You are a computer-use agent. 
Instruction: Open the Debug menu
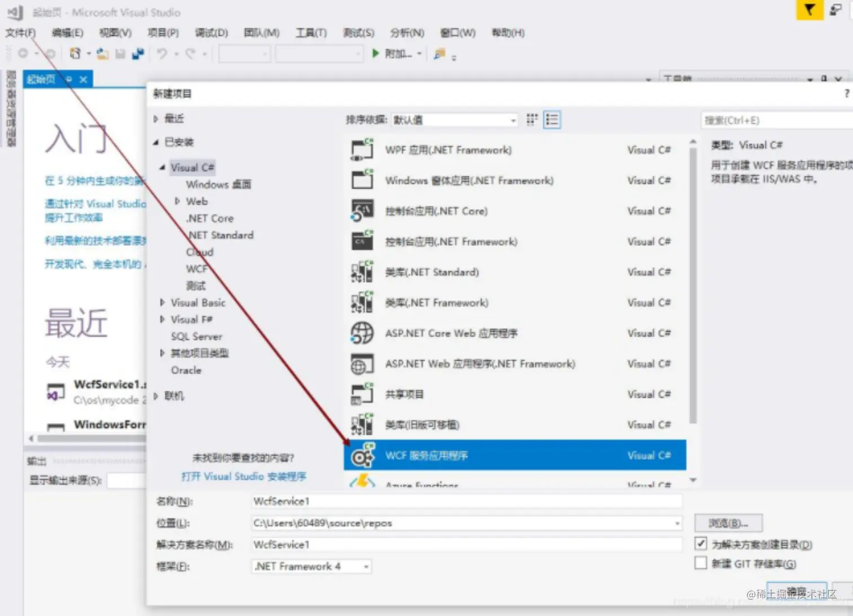click(212, 33)
